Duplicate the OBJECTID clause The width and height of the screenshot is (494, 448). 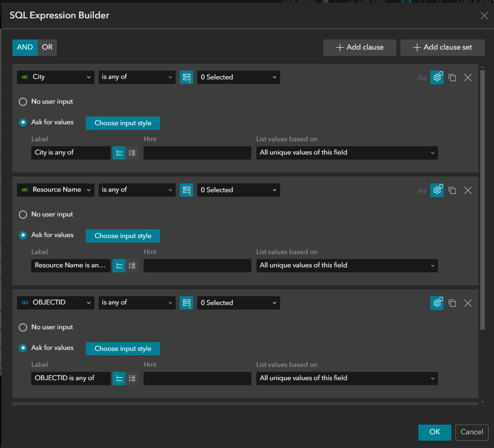tap(452, 303)
